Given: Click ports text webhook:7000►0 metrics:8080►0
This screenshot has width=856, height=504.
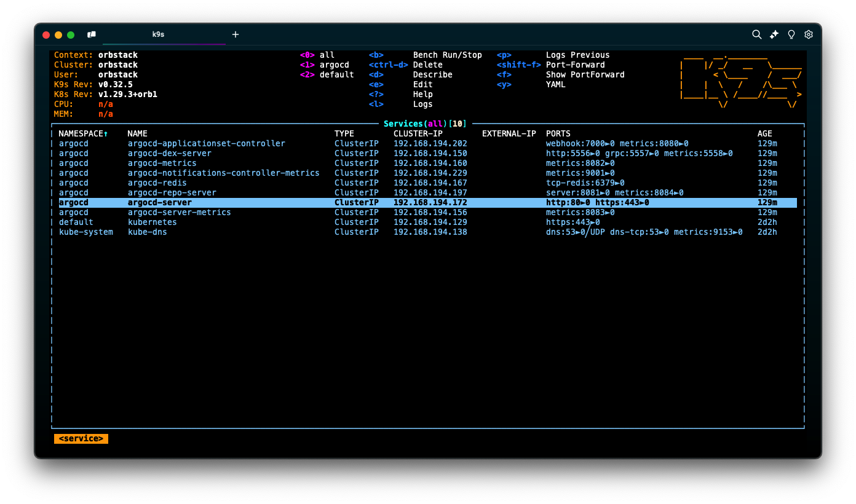Looking at the screenshot, I should pyautogui.click(x=617, y=143).
